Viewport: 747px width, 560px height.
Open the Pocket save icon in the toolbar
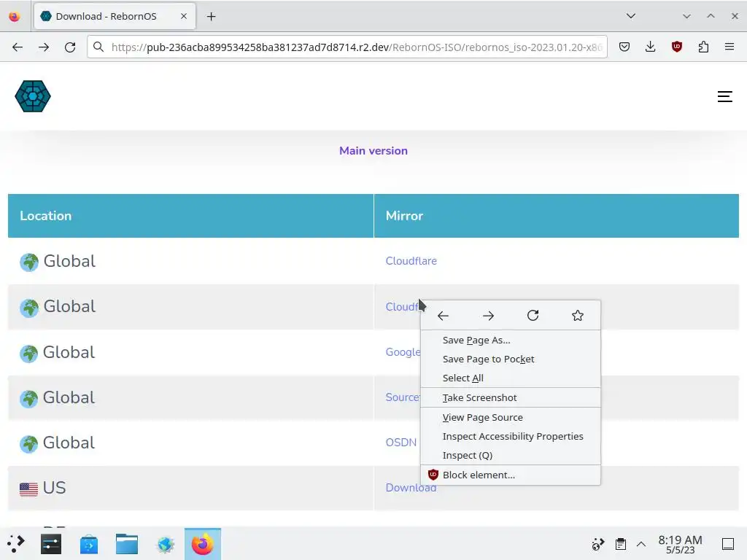point(624,47)
